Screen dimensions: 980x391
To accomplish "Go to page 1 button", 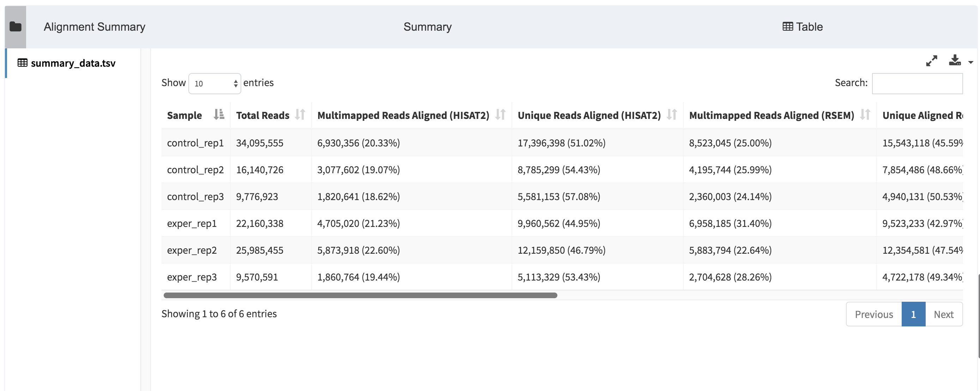I will (x=913, y=314).
